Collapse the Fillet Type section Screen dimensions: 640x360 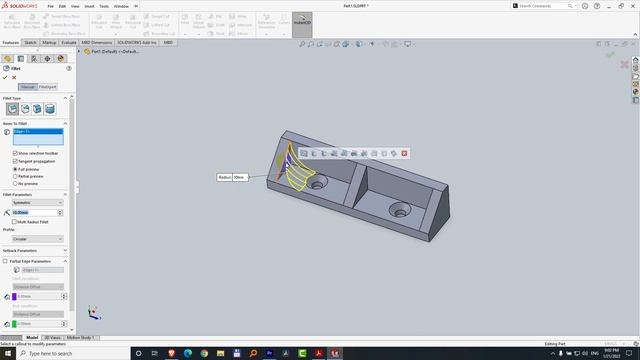[65, 98]
